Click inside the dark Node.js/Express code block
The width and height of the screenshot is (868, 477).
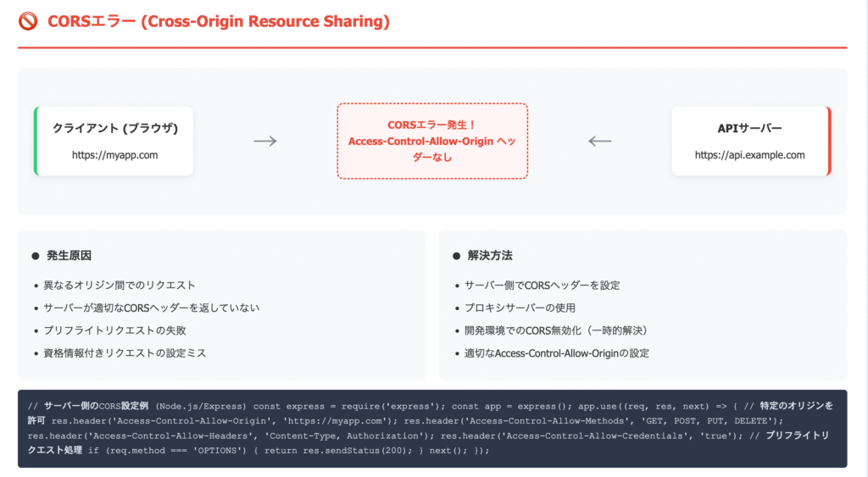coord(432,428)
